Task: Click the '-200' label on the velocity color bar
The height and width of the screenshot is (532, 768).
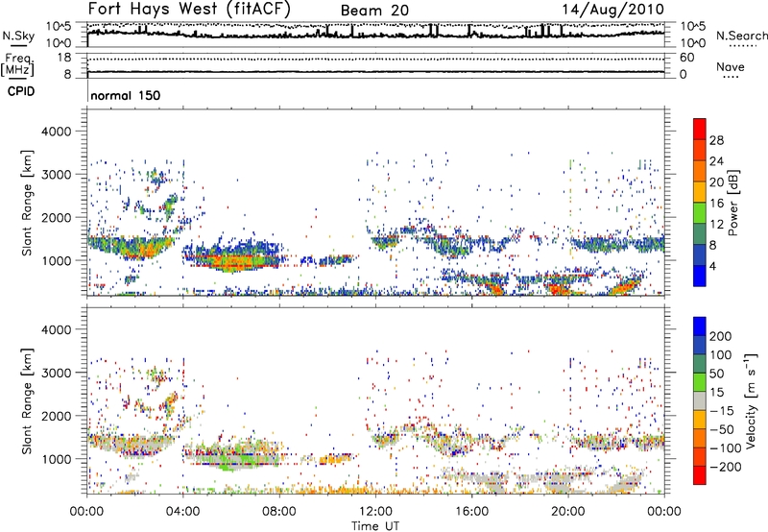Action: tap(726, 467)
